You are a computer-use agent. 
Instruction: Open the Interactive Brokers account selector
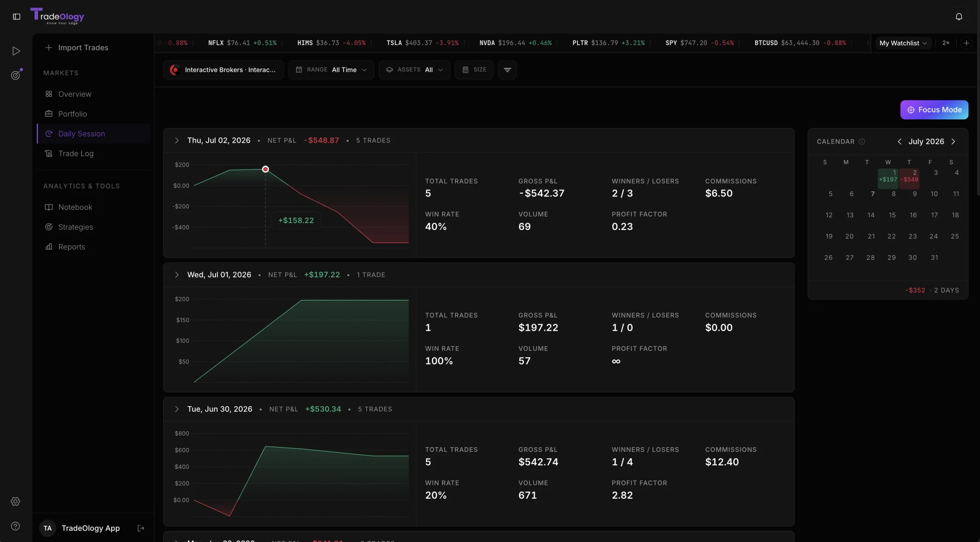click(223, 70)
